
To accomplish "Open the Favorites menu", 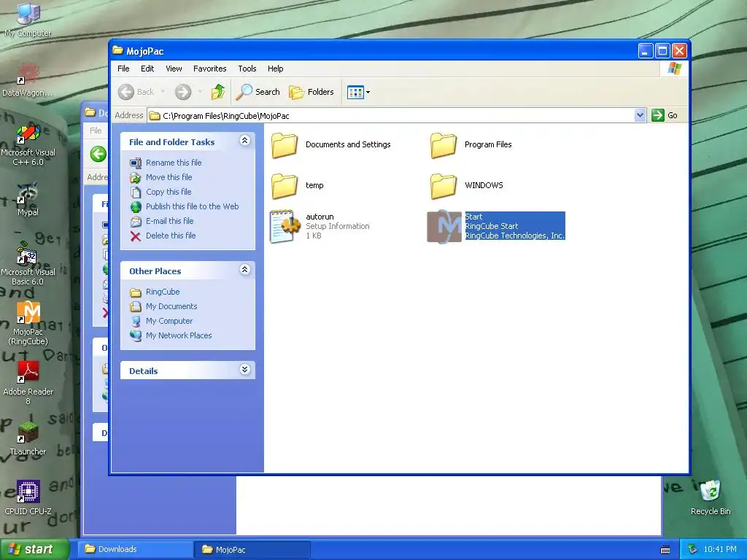I will (x=209, y=69).
